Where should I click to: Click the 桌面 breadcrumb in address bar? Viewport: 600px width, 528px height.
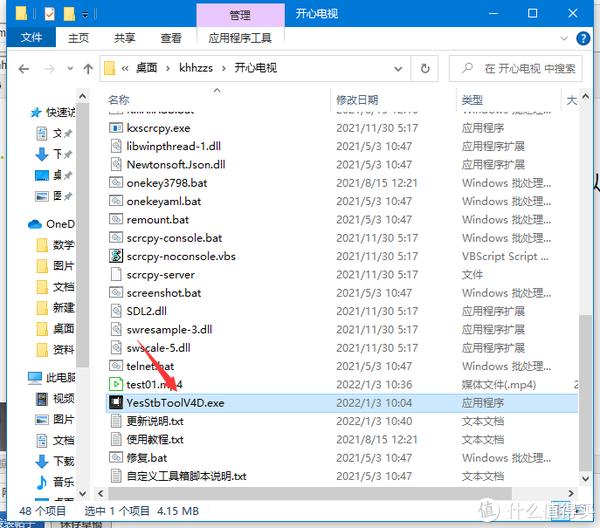click(x=147, y=68)
